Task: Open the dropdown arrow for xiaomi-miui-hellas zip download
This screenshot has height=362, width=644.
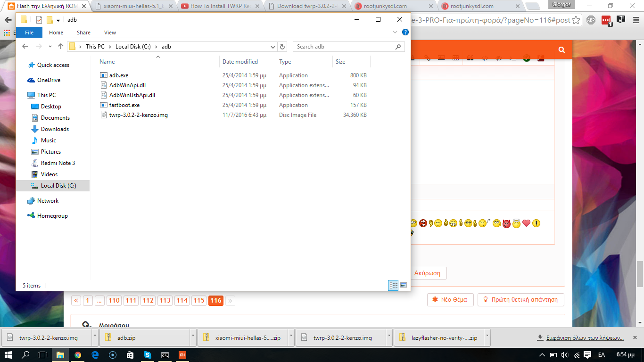Action: (x=291, y=337)
